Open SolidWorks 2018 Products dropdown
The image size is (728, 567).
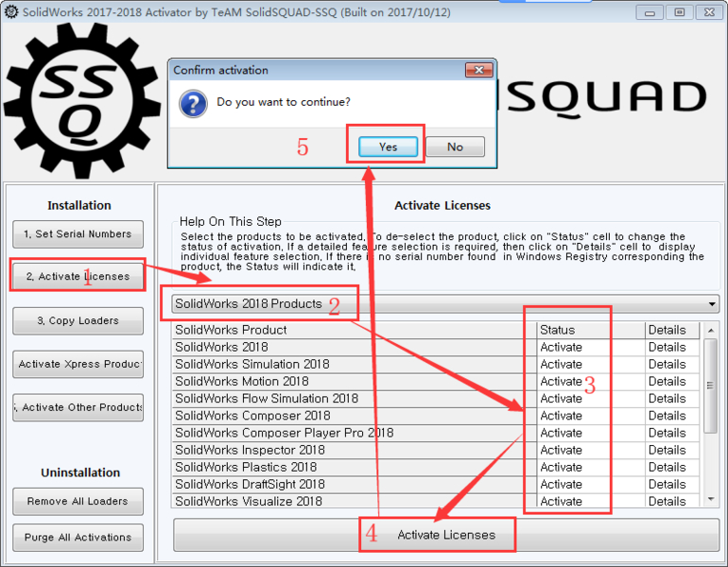pos(445,303)
